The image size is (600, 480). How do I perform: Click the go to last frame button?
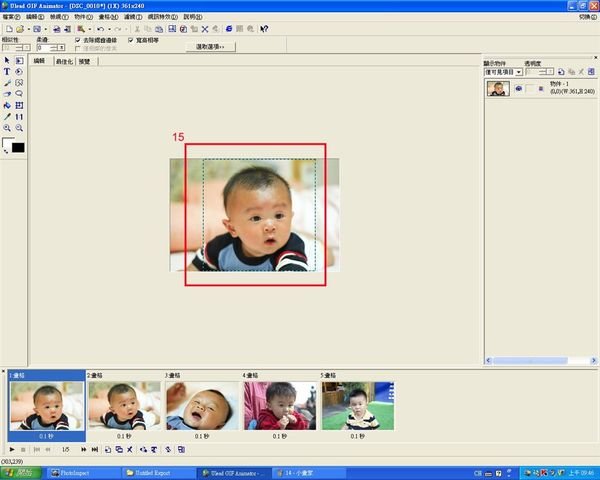coord(95,449)
